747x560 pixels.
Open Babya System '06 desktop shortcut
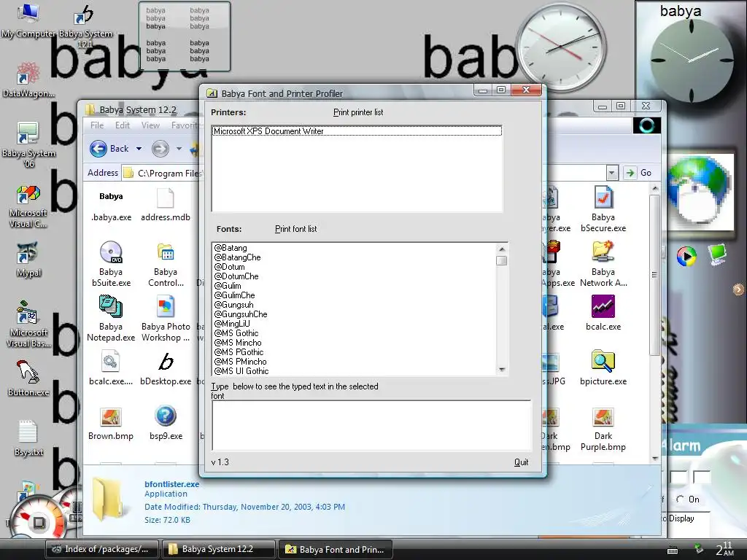coord(28,145)
